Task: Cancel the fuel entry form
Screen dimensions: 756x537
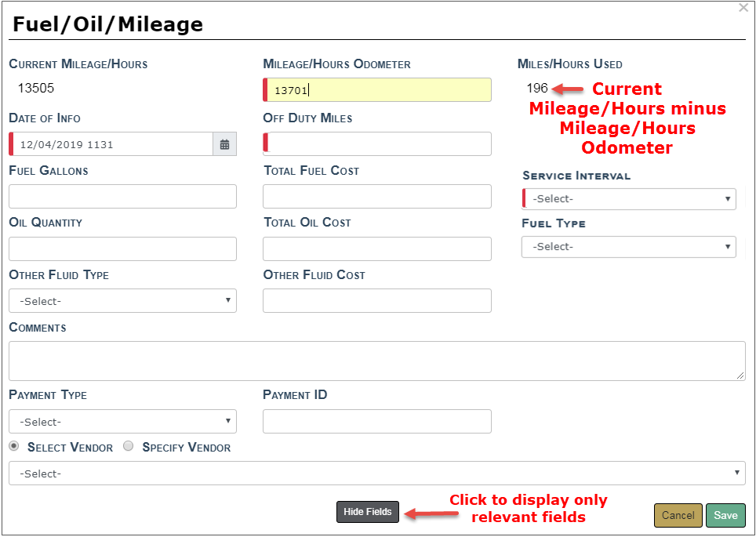Action: (x=678, y=515)
